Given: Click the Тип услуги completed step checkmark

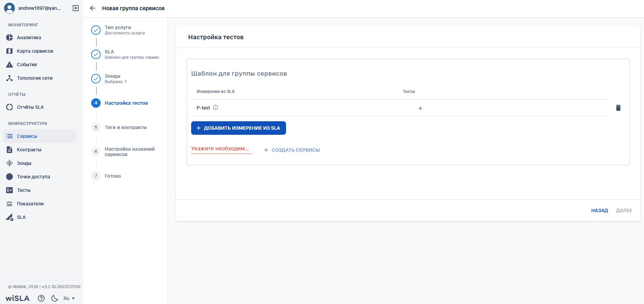Looking at the screenshot, I should 96,30.
